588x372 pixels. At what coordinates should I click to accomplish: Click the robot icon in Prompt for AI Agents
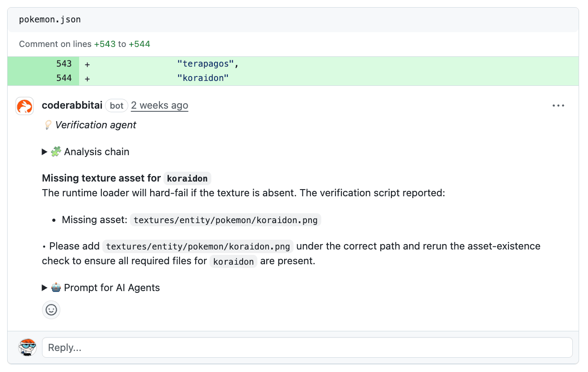coord(56,287)
